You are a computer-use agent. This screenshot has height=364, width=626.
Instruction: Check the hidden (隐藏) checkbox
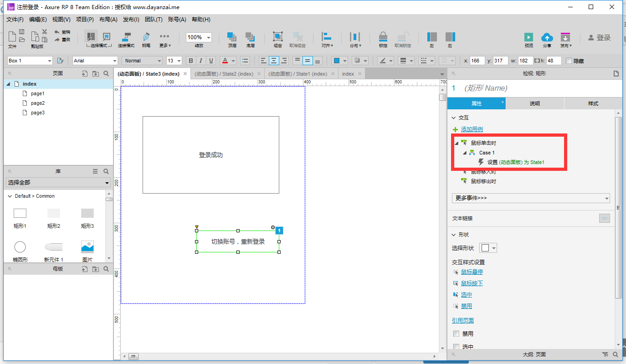[569, 61]
